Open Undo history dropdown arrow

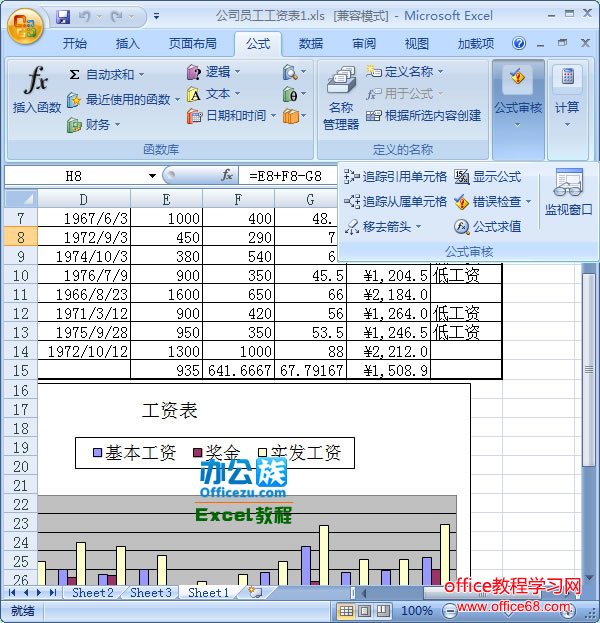(99, 17)
